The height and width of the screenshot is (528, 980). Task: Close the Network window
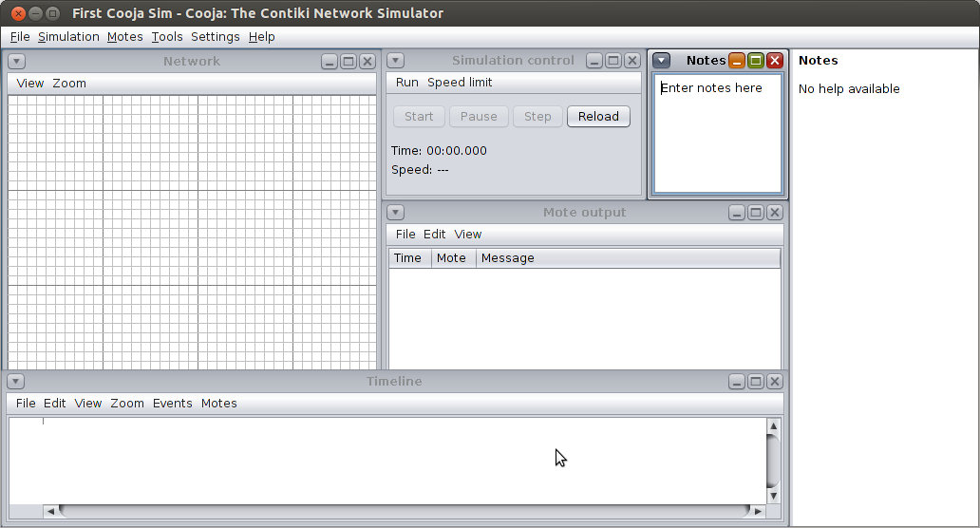(367, 61)
